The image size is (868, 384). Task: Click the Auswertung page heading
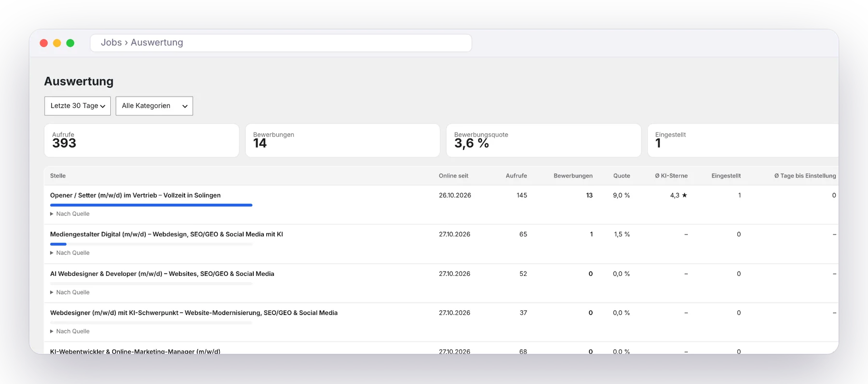pyautogui.click(x=79, y=82)
